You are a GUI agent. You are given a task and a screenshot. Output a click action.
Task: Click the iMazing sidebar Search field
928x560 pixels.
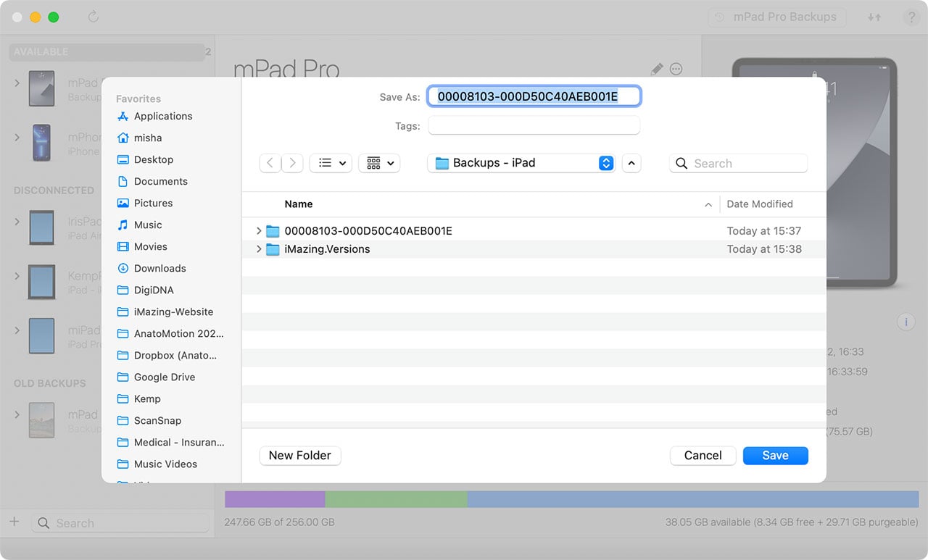click(x=120, y=523)
